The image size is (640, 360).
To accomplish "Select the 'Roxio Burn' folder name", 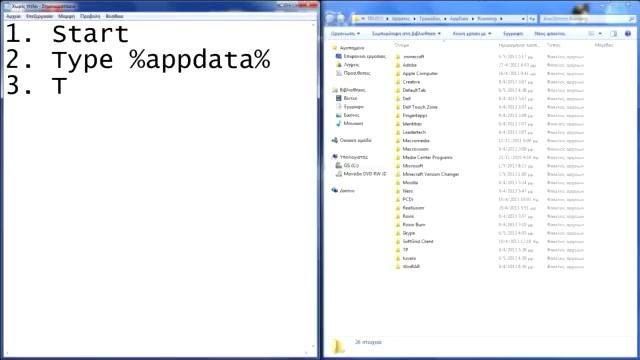I will (414, 224).
